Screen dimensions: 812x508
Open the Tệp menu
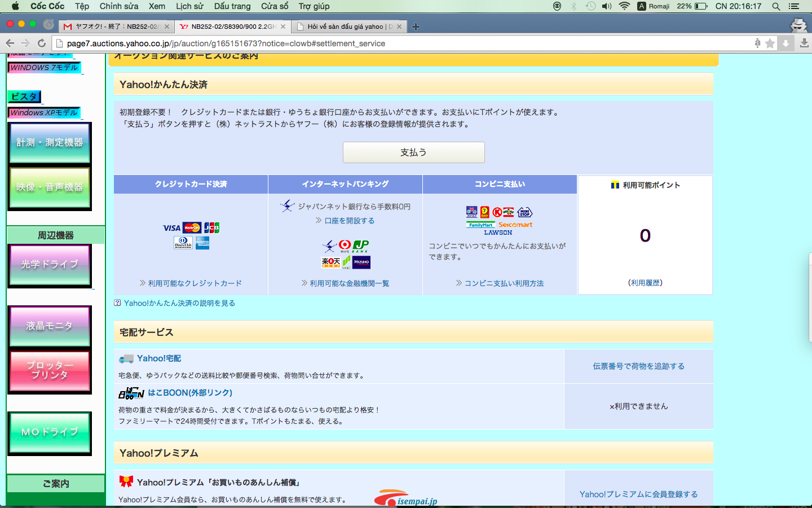pyautogui.click(x=82, y=6)
